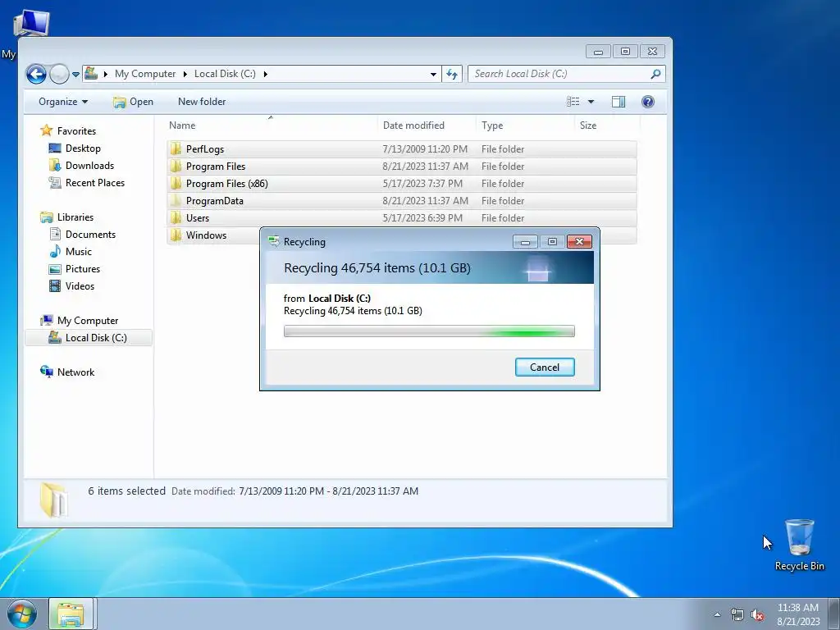Click the Open toolbar button
840x630 pixels.
(134, 102)
